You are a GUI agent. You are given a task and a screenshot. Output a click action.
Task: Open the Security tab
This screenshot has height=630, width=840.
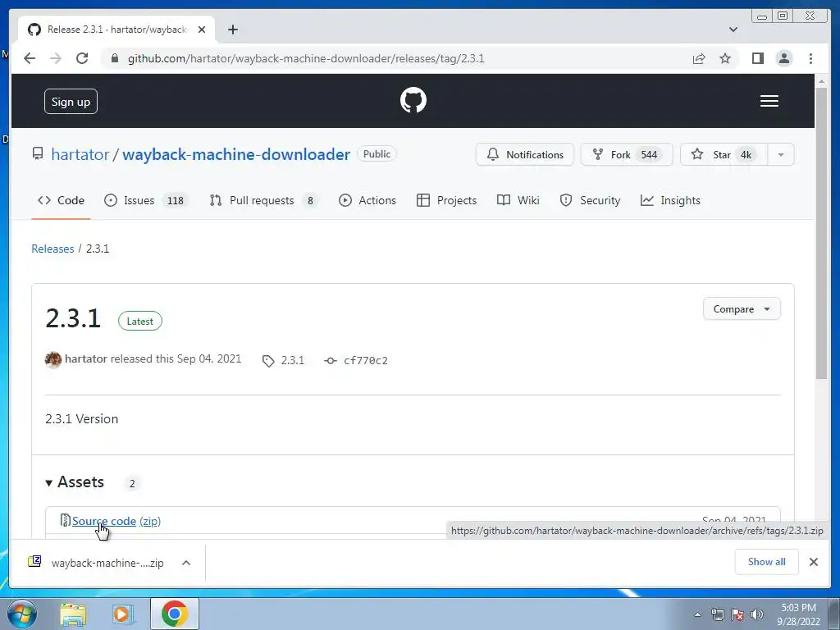(x=590, y=200)
